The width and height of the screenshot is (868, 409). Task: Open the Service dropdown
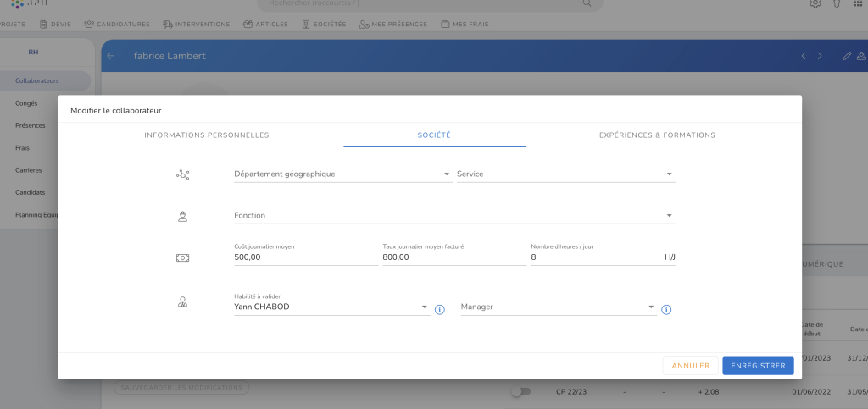click(x=565, y=174)
